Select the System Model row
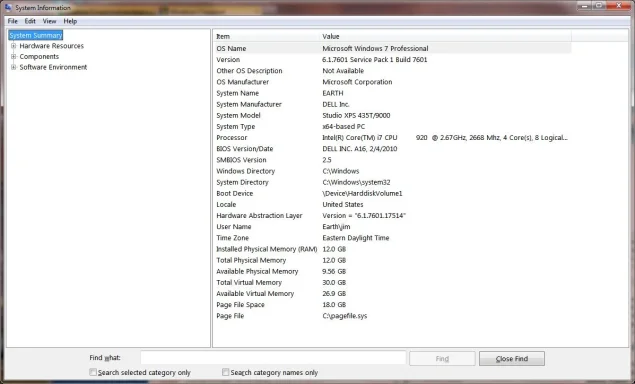 click(x=392, y=115)
